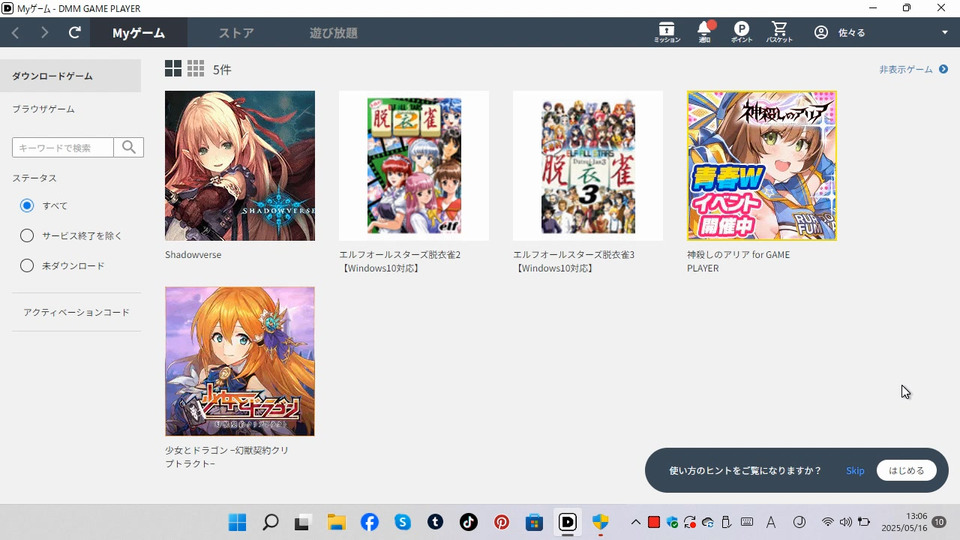The height and width of the screenshot is (540, 960).
Task: Open the clock showing 13:06
Action: 905,522
